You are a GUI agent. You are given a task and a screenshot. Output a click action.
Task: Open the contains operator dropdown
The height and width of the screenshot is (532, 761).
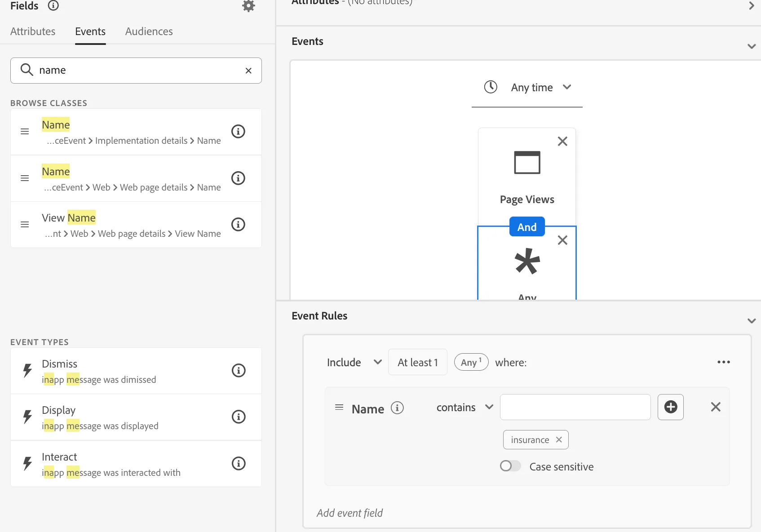coord(465,407)
